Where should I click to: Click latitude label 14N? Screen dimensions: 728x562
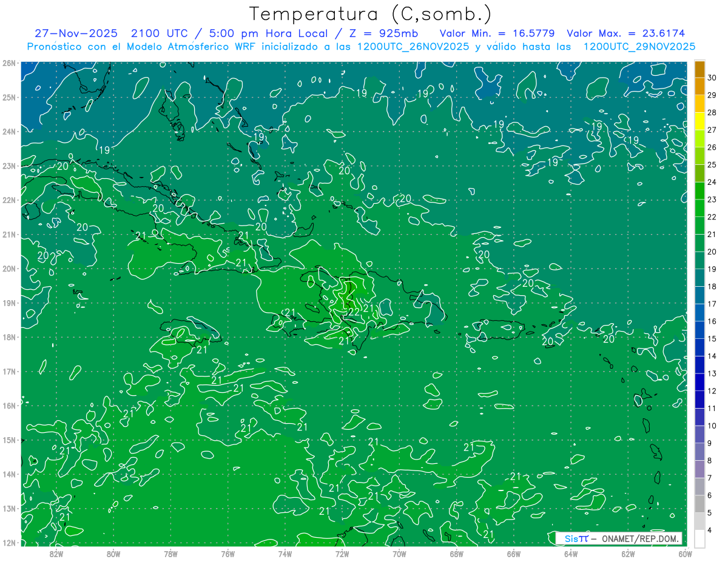[8, 474]
